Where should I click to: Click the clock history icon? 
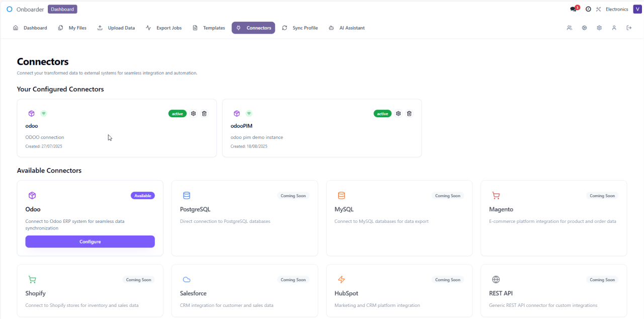coord(588,9)
